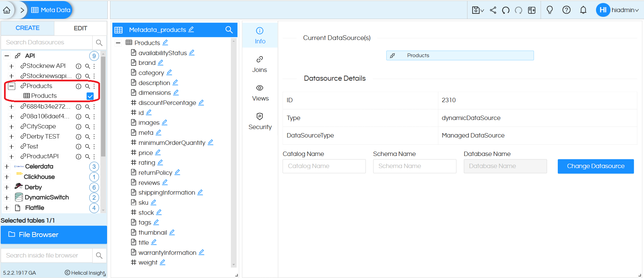This screenshot has height=278, width=644.
Task: Click the file browser search icon
Action: pos(99,255)
